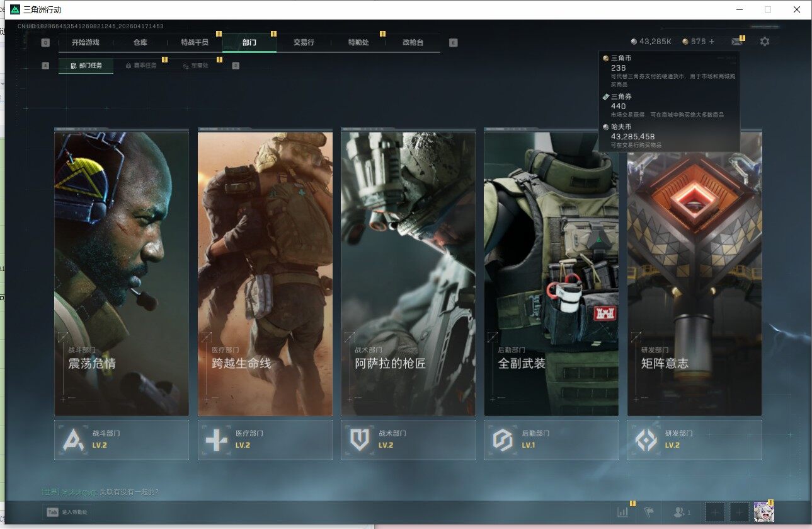
Task: Open the 矩阵意志 mission card
Action: click(695, 272)
